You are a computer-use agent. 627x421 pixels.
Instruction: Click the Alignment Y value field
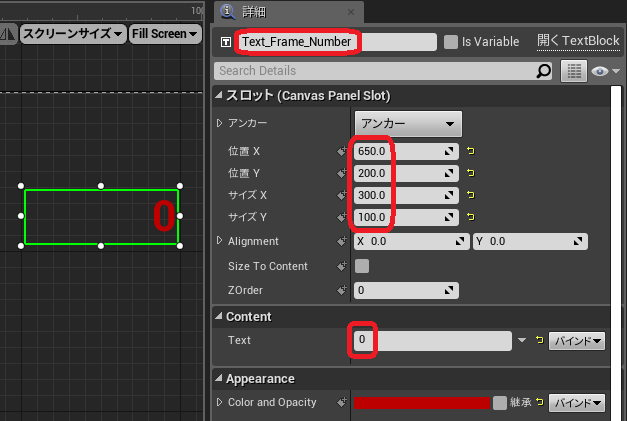pyautogui.click(x=530, y=241)
